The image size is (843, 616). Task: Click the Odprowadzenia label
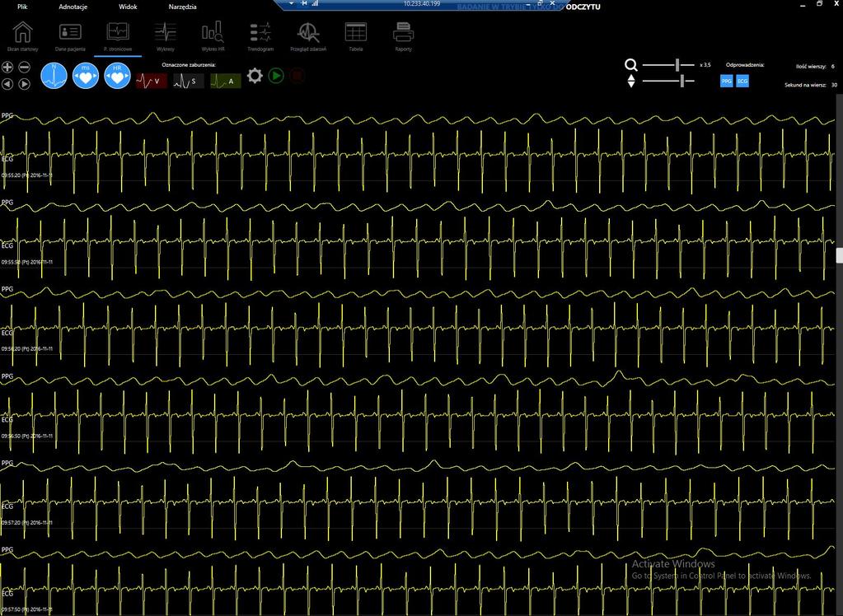pyautogui.click(x=745, y=65)
